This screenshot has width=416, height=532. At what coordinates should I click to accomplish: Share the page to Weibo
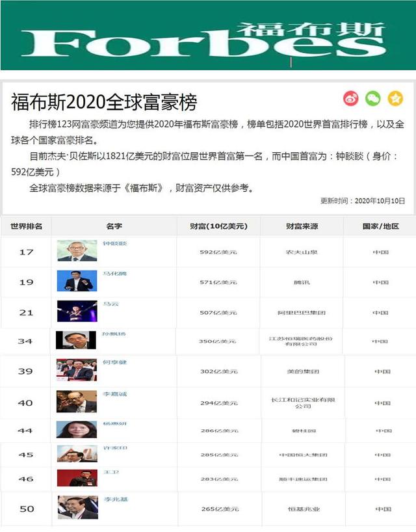pos(351,99)
